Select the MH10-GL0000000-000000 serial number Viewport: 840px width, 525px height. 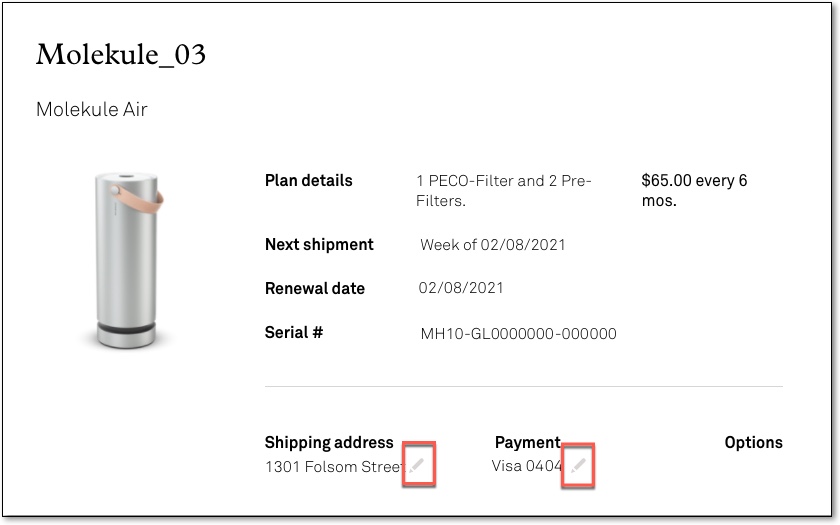tap(518, 334)
